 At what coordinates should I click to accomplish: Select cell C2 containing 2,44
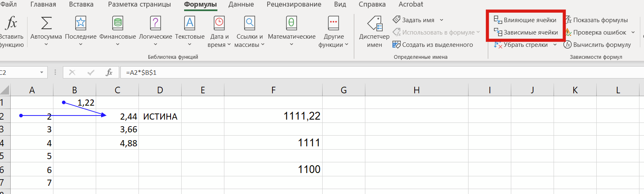pyautogui.click(x=118, y=116)
